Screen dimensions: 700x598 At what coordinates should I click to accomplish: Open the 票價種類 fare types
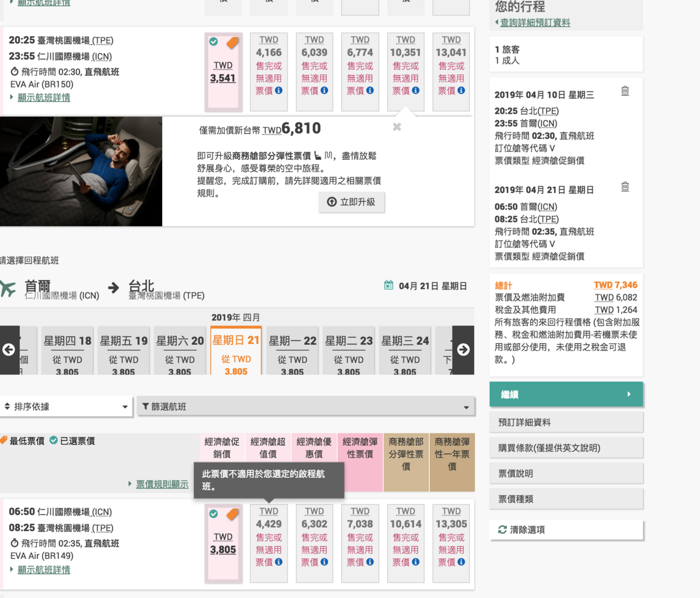click(x=566, y=499)
